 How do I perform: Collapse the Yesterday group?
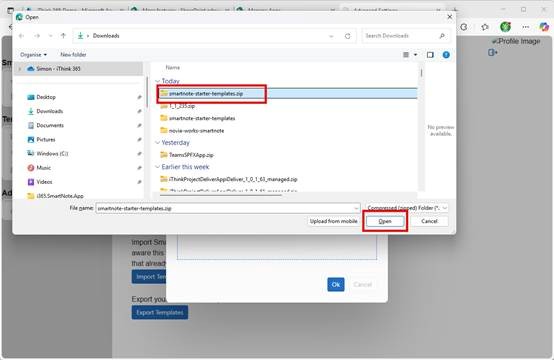158,142
